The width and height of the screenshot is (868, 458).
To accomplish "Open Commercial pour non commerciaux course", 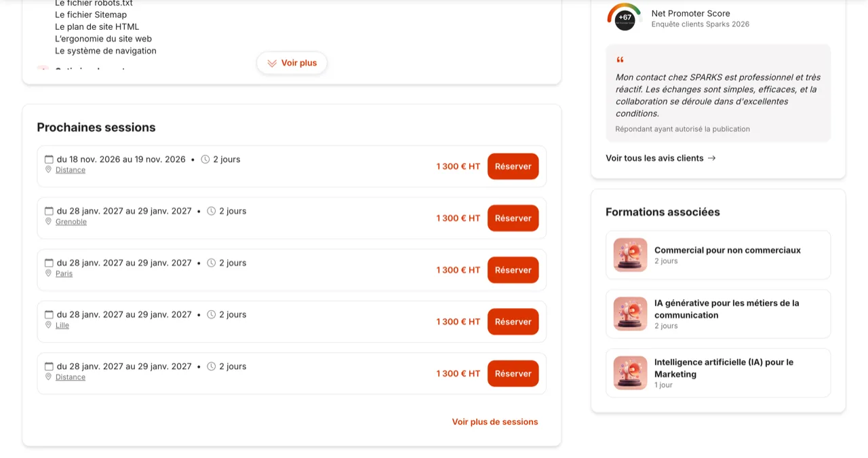I will click(x=718, y=255).
